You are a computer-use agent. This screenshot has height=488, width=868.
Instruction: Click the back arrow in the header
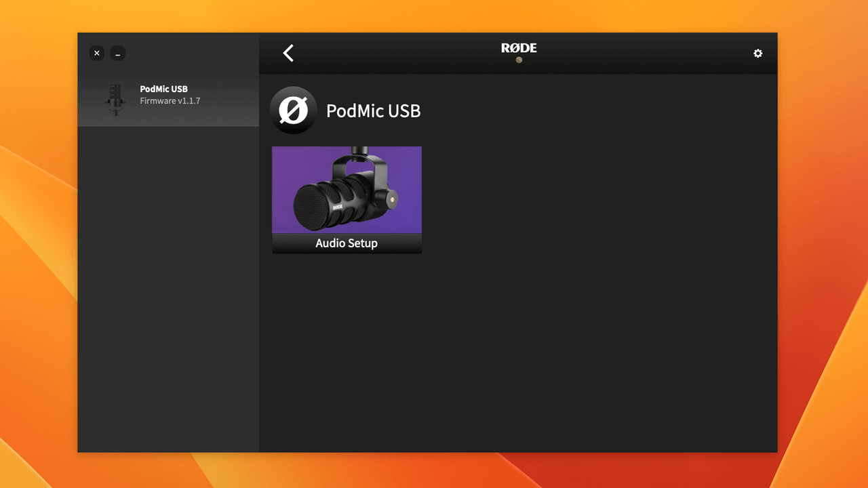pyautogui.click(x=288, y=53)
